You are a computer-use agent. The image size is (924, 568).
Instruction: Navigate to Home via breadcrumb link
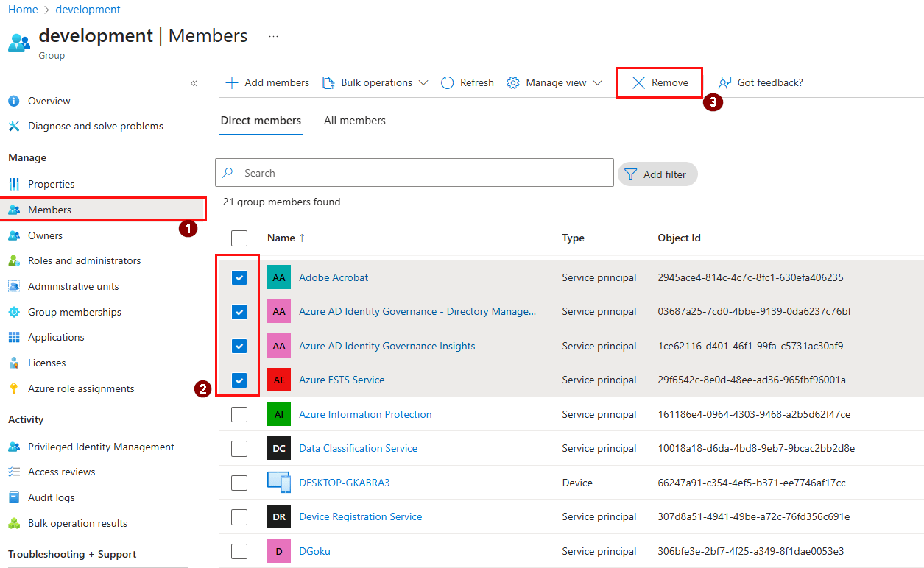23,9
